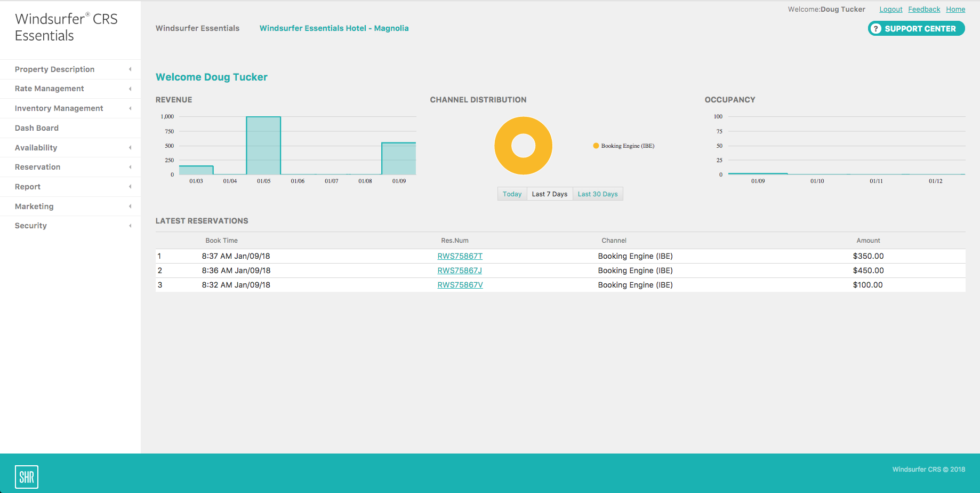
Task: Select the Windsurfer Essentials menu item
Action: point(197,28)
